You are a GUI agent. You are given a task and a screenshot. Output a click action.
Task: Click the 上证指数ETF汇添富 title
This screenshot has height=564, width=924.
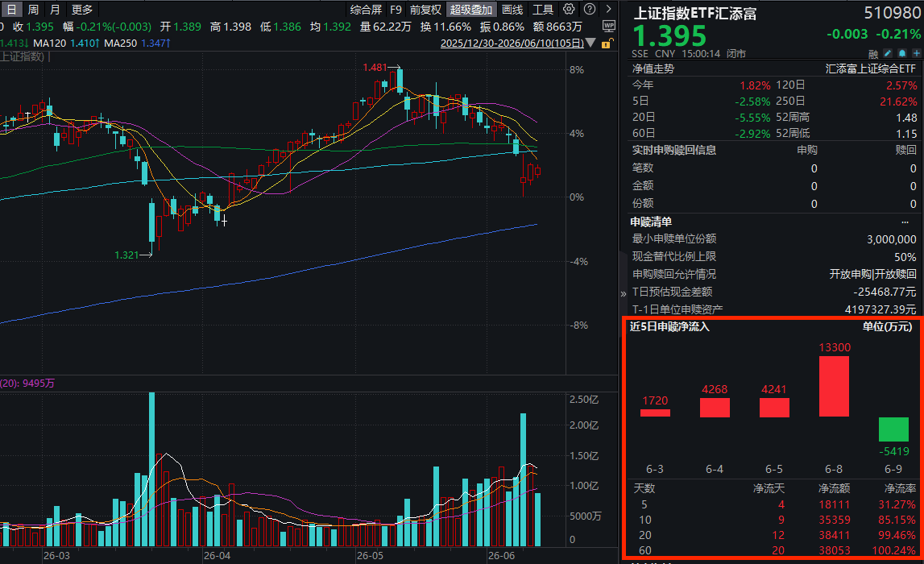[694, 13]
